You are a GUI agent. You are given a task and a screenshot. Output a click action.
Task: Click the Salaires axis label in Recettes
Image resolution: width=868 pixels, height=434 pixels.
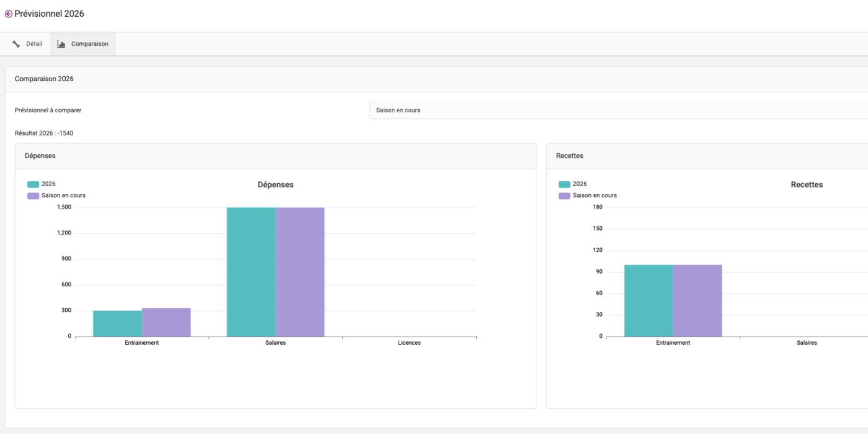807,343
